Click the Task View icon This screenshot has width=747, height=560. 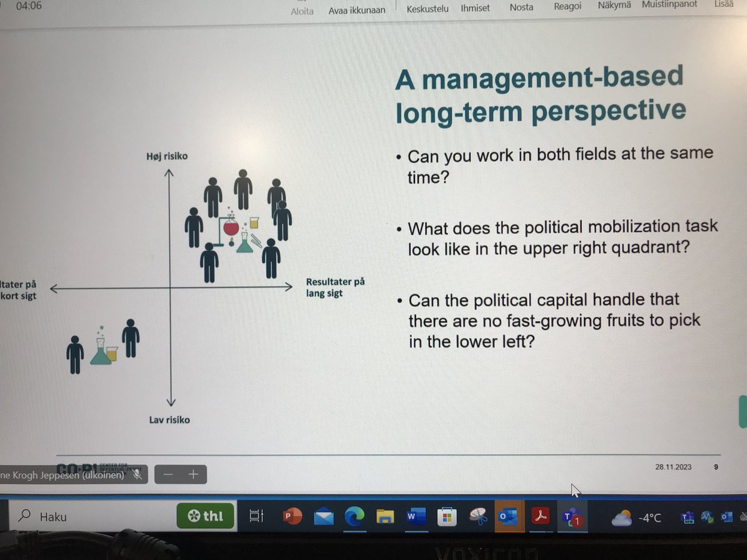(x=256, y=516)
